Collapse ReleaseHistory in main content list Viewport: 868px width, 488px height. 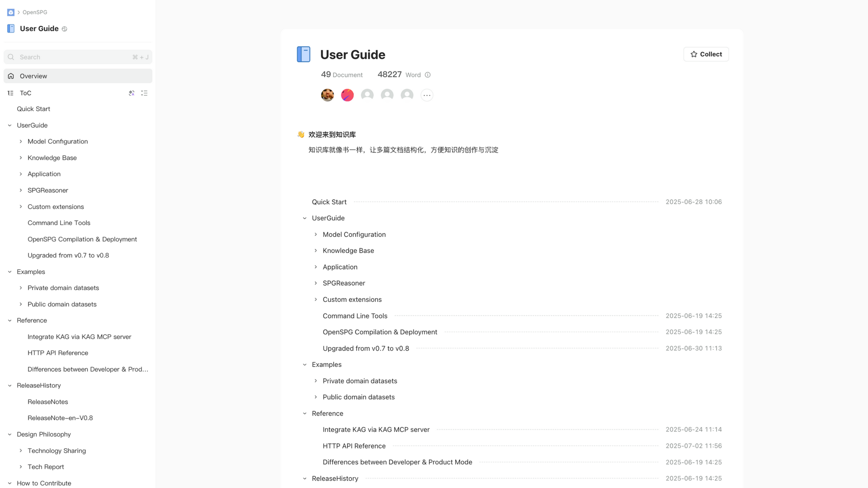coord(305,479)
